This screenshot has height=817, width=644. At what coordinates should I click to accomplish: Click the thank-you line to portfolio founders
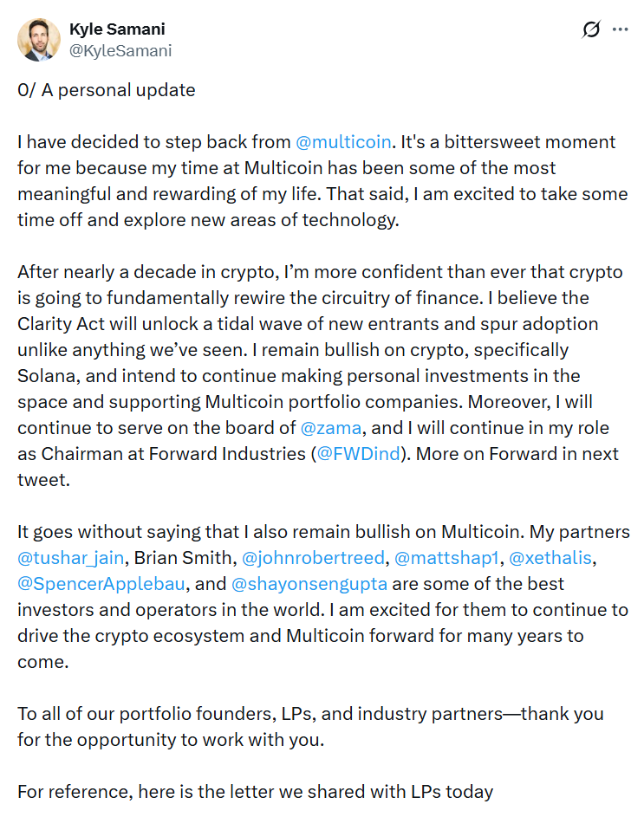310,727
